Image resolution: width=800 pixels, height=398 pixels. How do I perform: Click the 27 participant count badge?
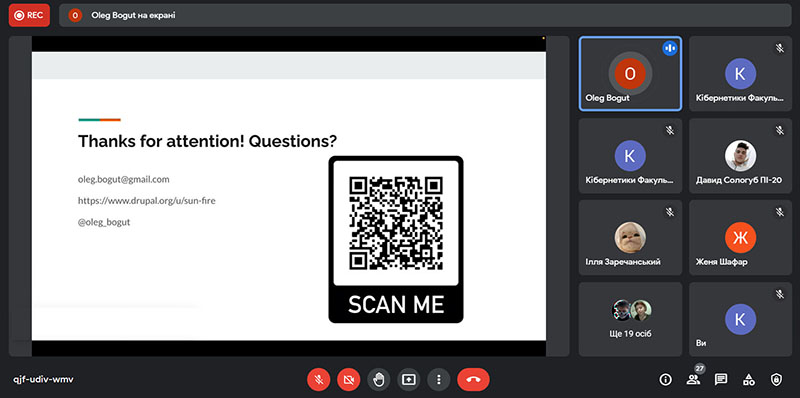click(699, 368)
